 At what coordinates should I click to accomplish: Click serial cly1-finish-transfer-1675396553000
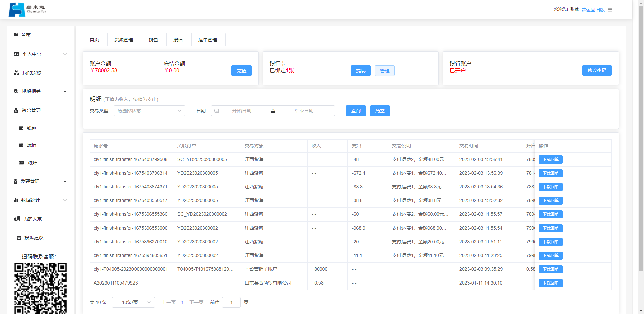[x=130, y=228]
